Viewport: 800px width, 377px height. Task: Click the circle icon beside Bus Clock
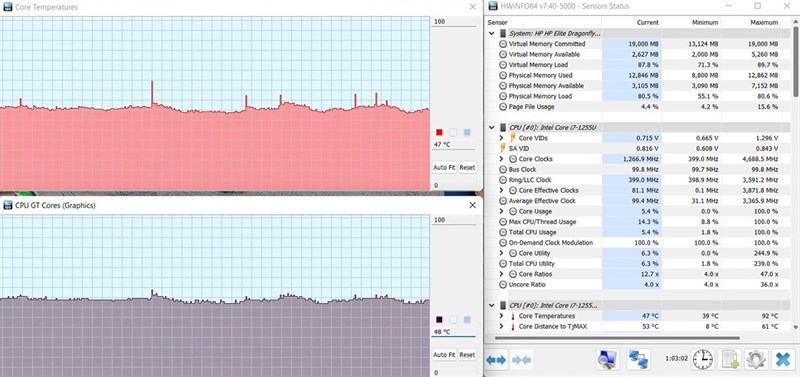[x=503, y=169]
